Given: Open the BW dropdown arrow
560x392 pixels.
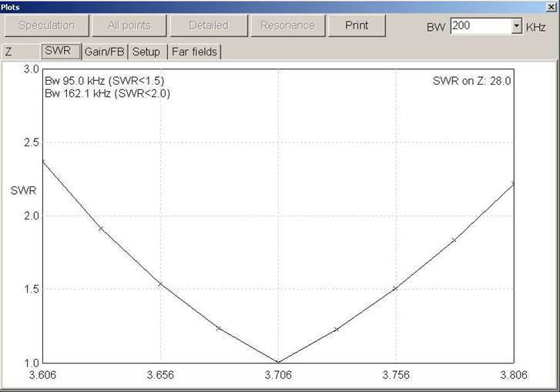Looking at the screenshot, I should pos(516,26).
